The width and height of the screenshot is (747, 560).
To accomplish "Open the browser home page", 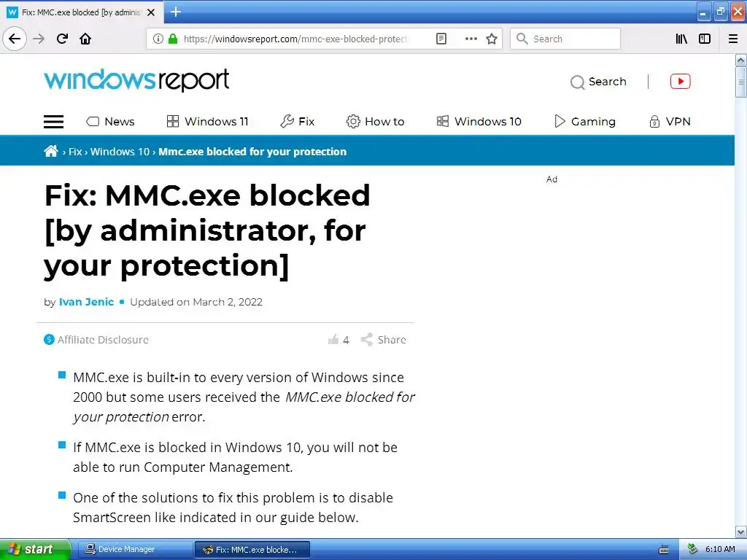I will tap(85, 39).
